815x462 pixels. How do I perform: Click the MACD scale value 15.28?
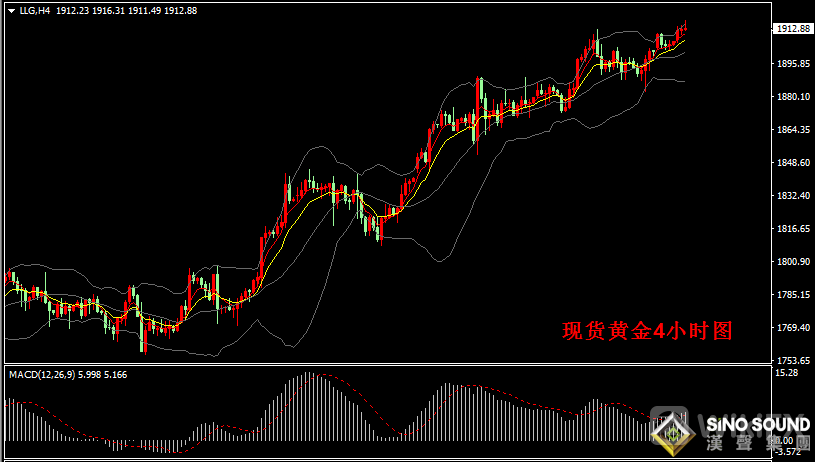point(788,374)
